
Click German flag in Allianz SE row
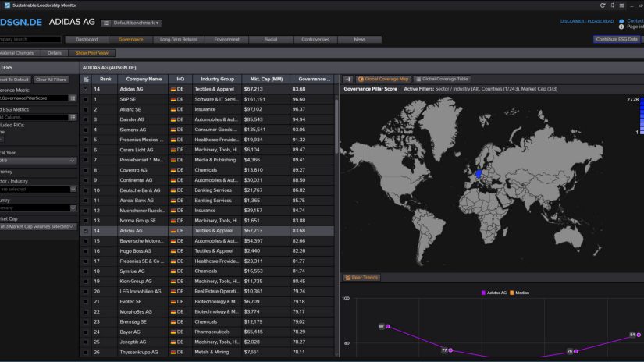[x=173, y=109]
